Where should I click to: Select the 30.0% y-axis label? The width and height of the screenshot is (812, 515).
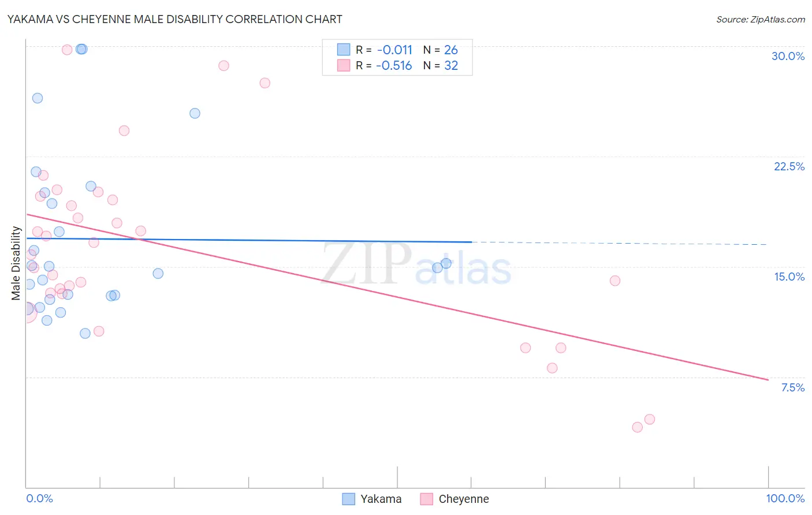coord(788,56)
